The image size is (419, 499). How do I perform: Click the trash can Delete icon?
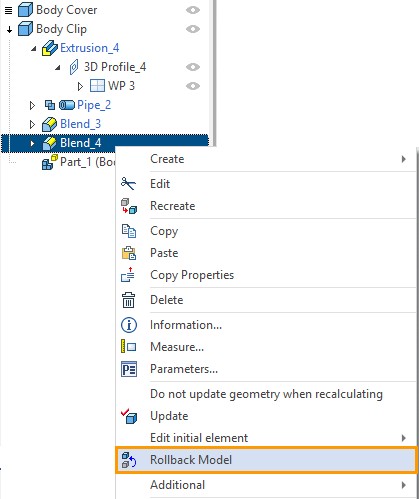tap(128, 300)
